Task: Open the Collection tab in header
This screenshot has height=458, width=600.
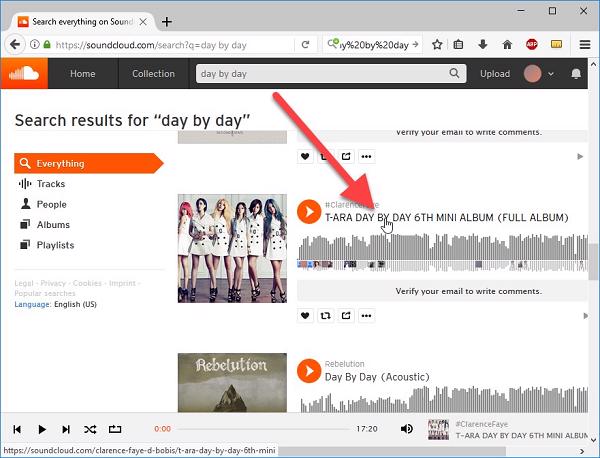Action: (x=153, y=74)
